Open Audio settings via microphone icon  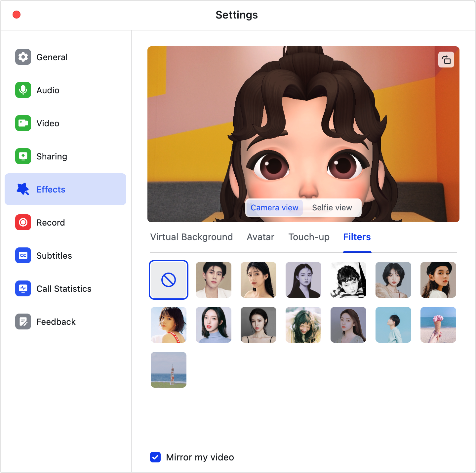(x=23, y=90)
